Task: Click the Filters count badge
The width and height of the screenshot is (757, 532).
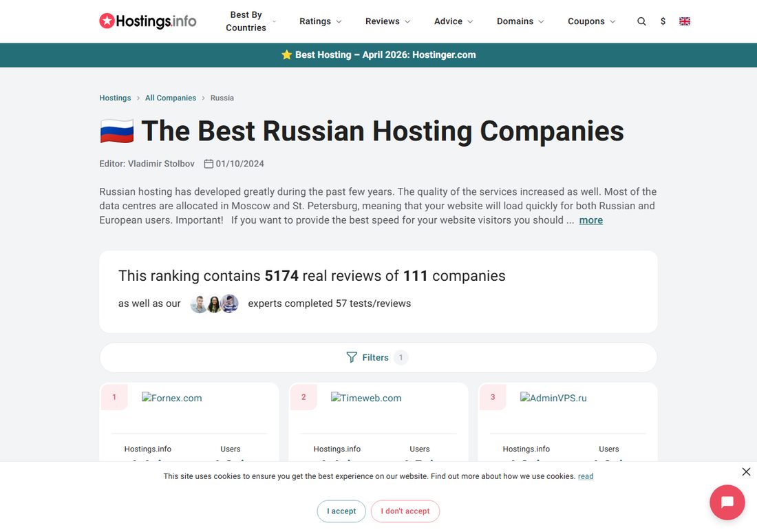Action: tap(401, 357)
